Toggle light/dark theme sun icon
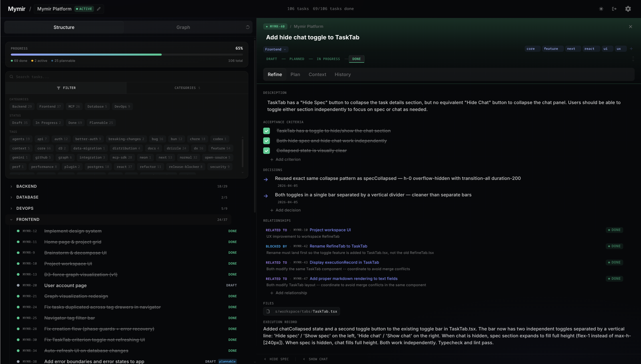 (601, 9)
